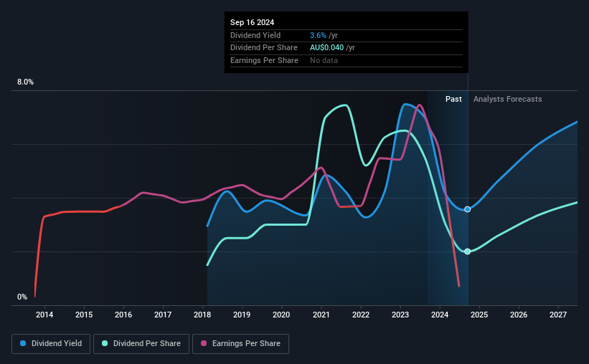Click the teal Dividend Per Share legend dot
This screenshot has height=364, width=589.
105,343
